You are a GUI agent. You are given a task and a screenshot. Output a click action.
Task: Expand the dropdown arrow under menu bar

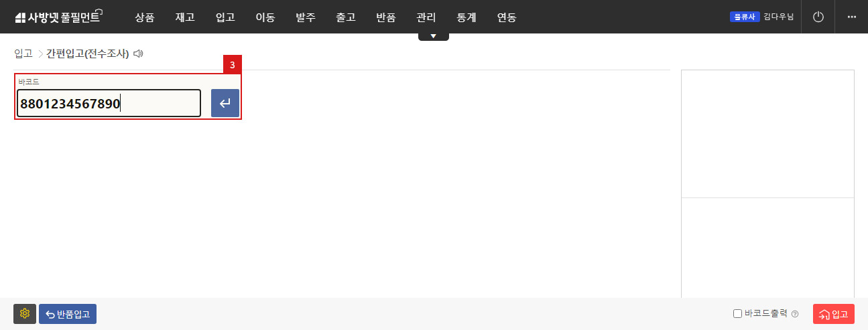(x=434, y=36)
